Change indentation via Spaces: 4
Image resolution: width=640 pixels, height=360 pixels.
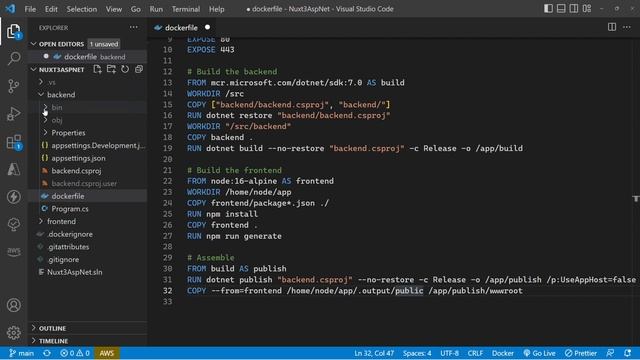tap(417, 353)
